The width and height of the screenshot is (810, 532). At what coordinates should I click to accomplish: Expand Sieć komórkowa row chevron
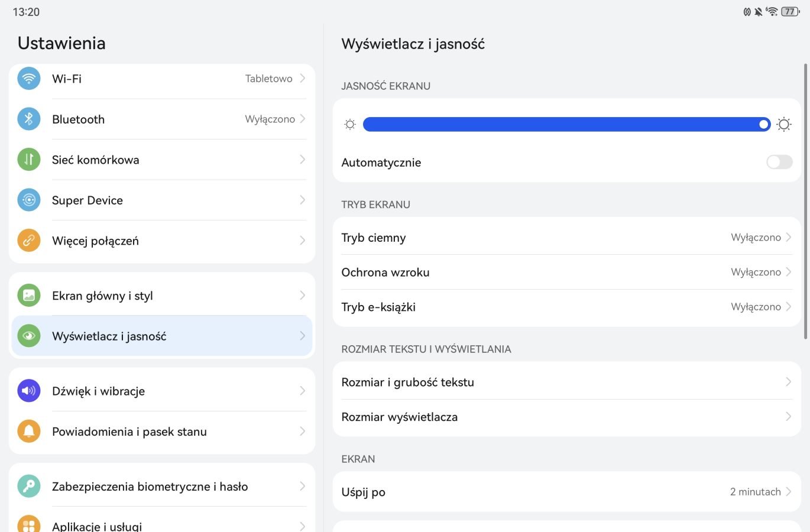tap(302, 159)
